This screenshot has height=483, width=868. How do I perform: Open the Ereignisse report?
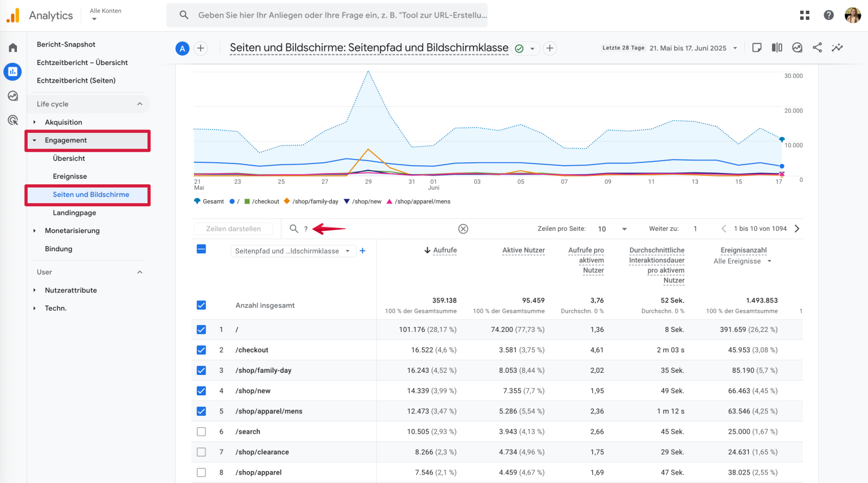[x=70, y=176]
